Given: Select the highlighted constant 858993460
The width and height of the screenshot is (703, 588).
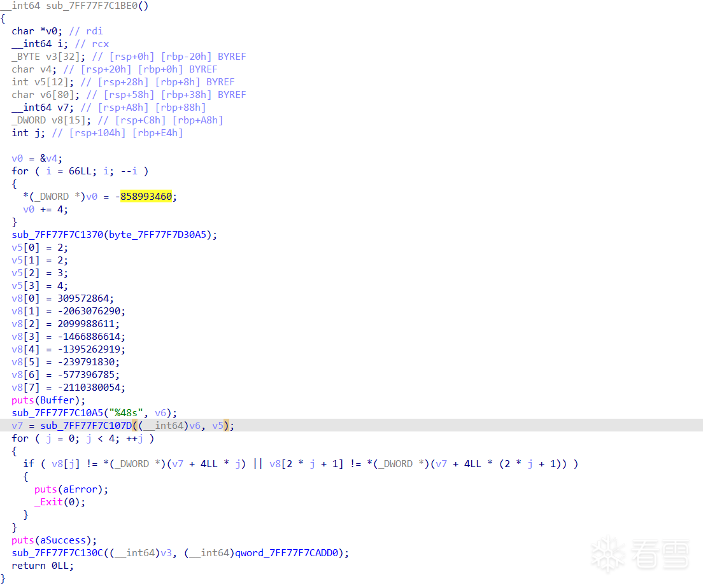Looking at the screenshot, I should tap(146, 196).
